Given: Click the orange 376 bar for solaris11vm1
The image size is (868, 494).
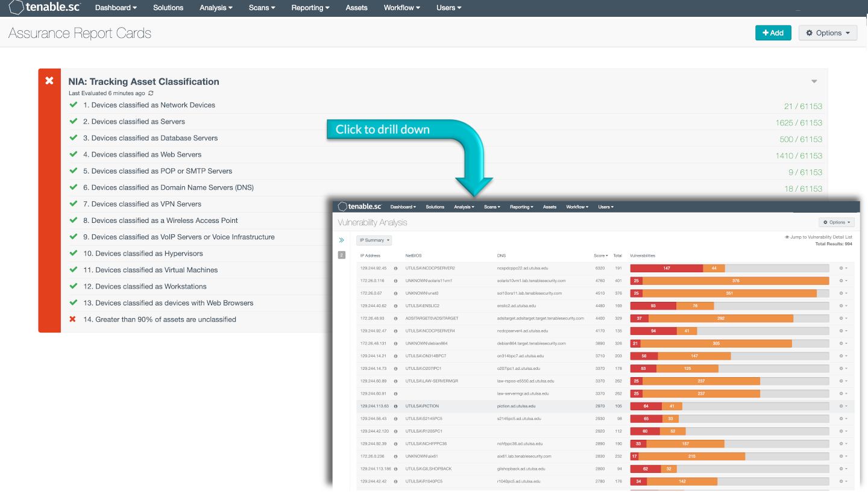Looking at the screenshot, I should point(736,281).
